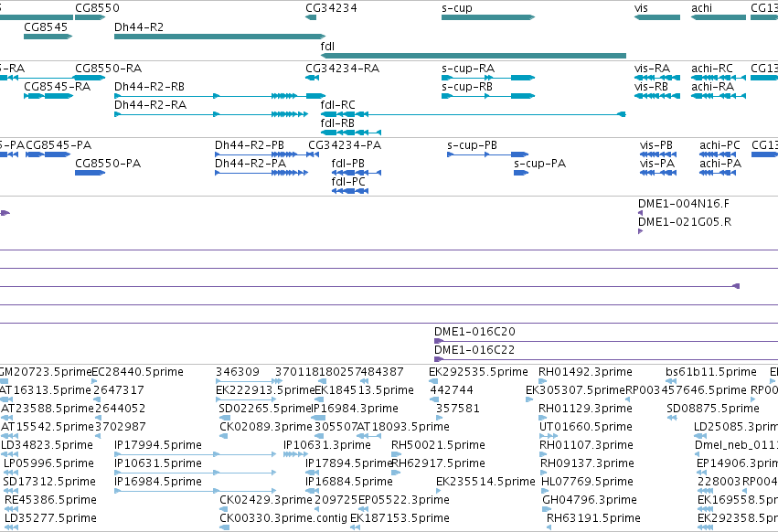Click the CG8545 gene bar
The height and width of the screenshot is (532, 778).
(x=48, y=37)
